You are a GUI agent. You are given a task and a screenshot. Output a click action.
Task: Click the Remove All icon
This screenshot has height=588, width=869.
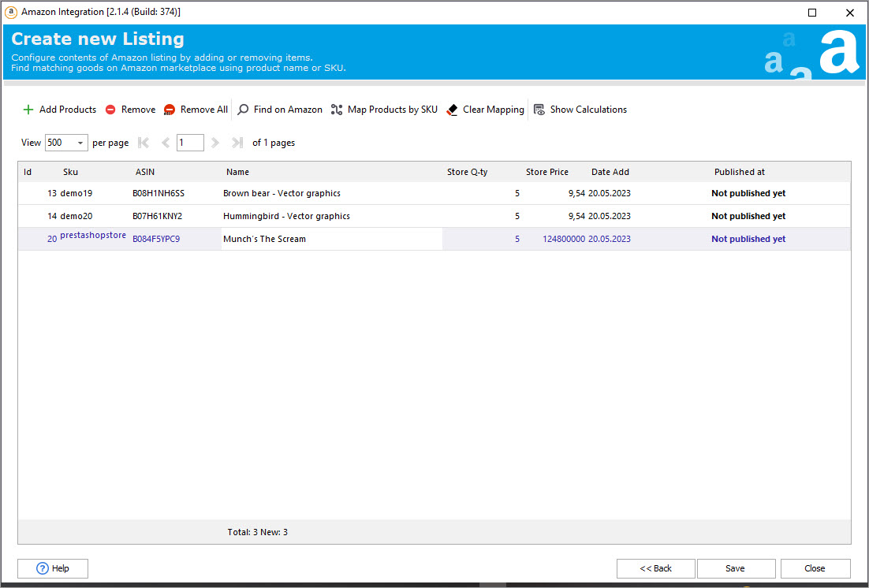(170, 110)
